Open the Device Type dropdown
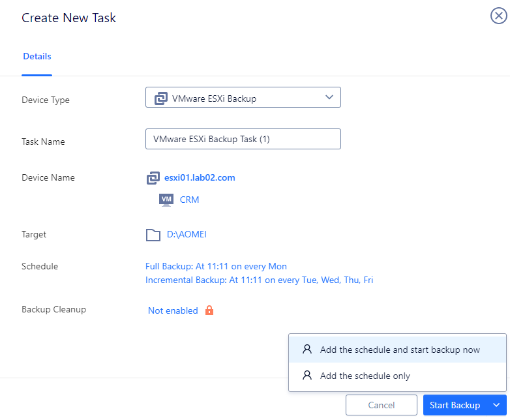The image size is (510, 420). 243,97
